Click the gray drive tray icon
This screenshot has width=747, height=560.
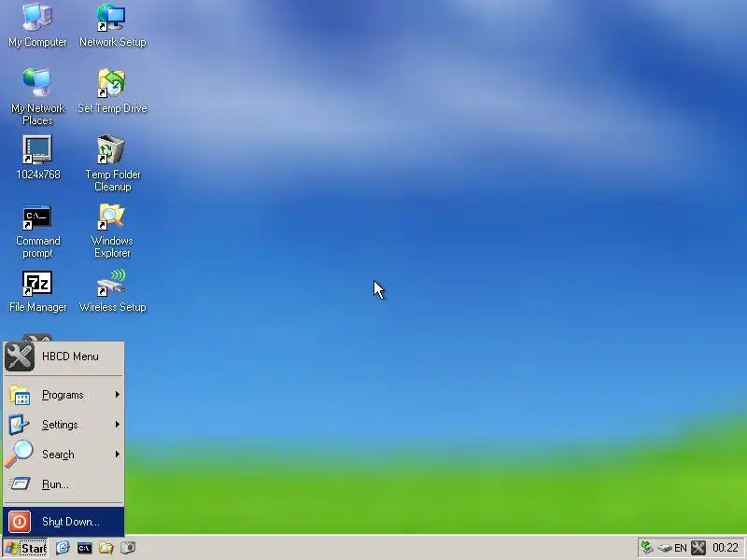point(665,549)
